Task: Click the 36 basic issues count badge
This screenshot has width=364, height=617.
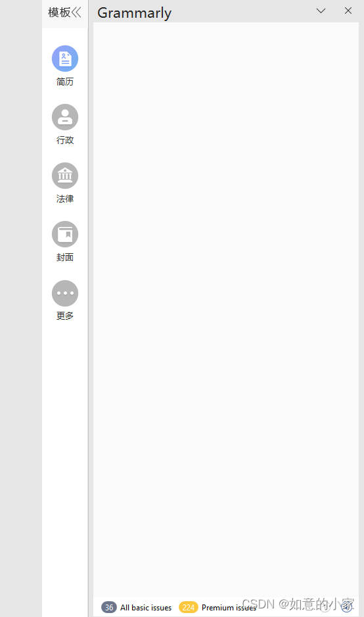Action: tap(109, 607)
